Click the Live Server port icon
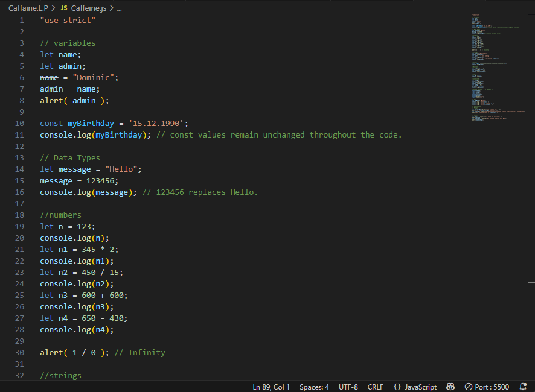The width and height of the screenshot is (535, 392). click(469, 387)
